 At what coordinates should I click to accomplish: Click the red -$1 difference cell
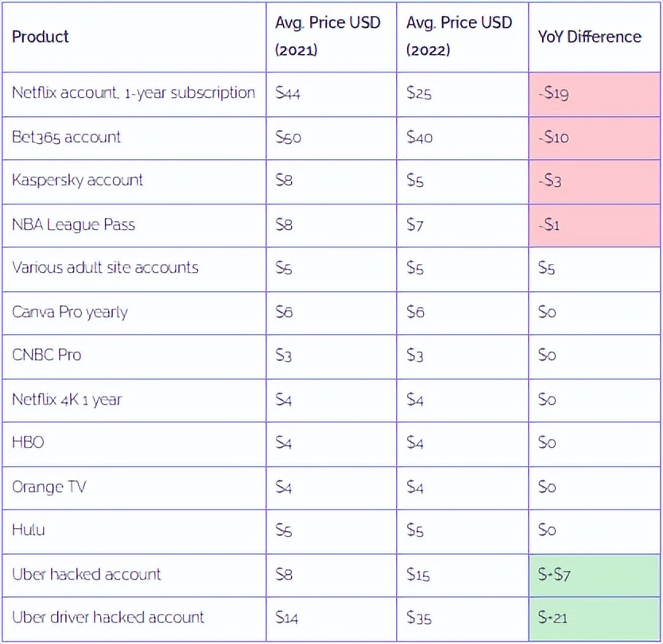click(x=594, y=225)
